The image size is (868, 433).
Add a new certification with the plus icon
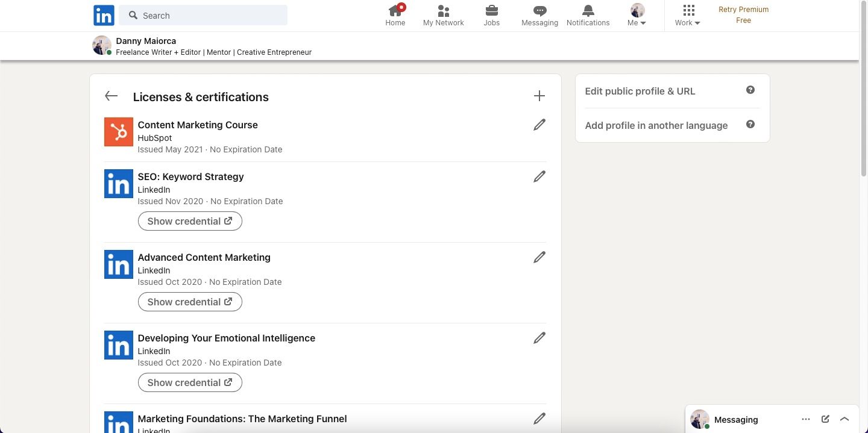(539, 96)
